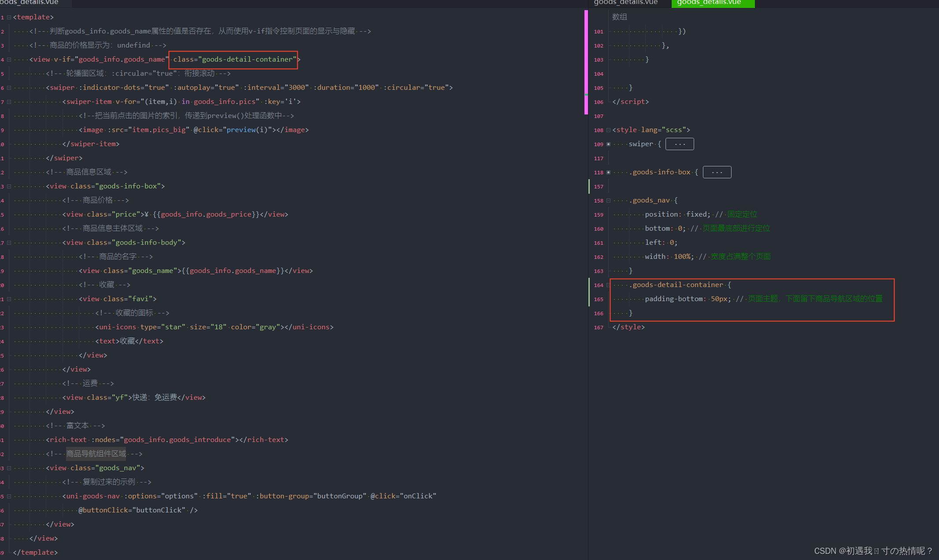Click the 商品导航组件区域 comment line
This screenshot has width=939, height=560.
coord(94,454)
